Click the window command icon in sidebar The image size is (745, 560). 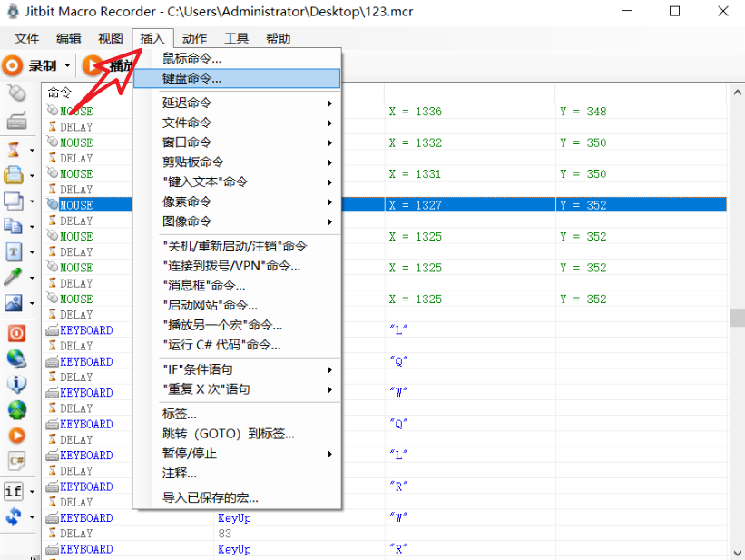(x=14, y=201)
